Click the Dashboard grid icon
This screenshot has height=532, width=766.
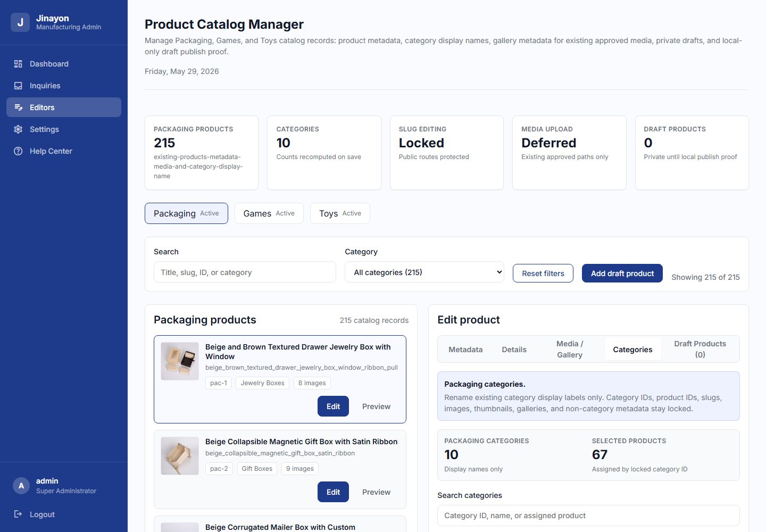18,64
